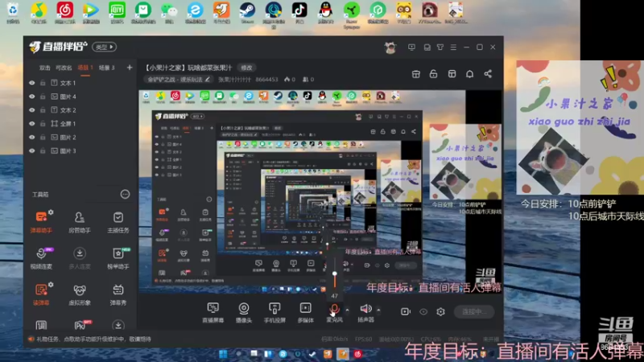644x362 pixels.
Task: Open the notification bell icon
Action: pos(469,74)
